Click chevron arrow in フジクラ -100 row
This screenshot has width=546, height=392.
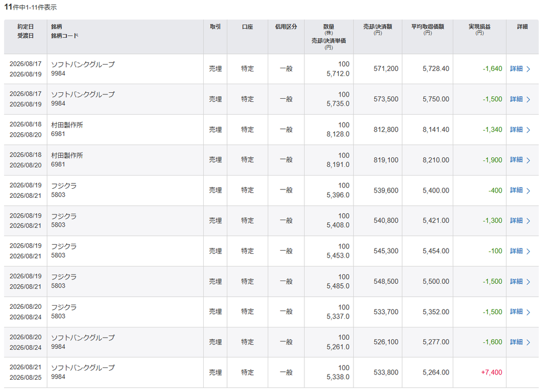click(528, 251)
